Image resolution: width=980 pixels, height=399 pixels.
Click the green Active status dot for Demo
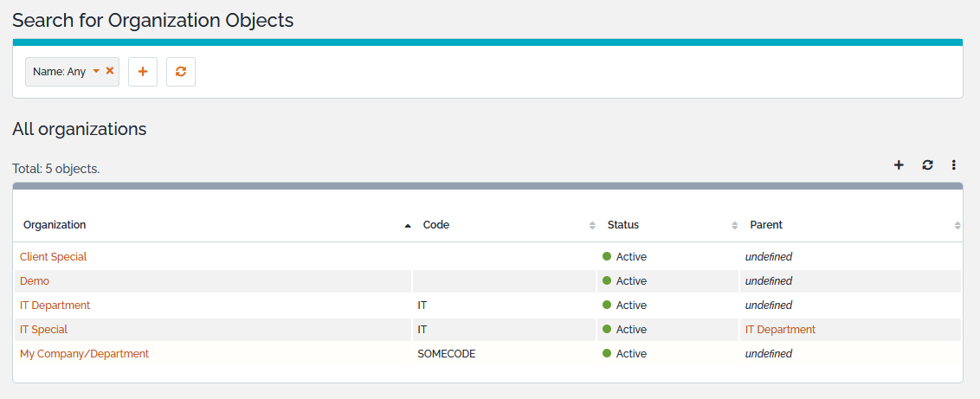click(x=607, y=280)
